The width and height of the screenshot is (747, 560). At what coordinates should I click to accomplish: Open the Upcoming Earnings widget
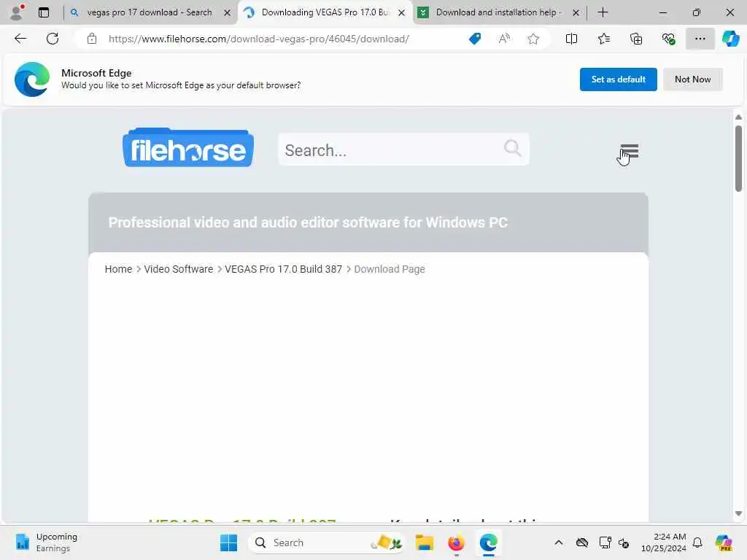tap(46, 542)
